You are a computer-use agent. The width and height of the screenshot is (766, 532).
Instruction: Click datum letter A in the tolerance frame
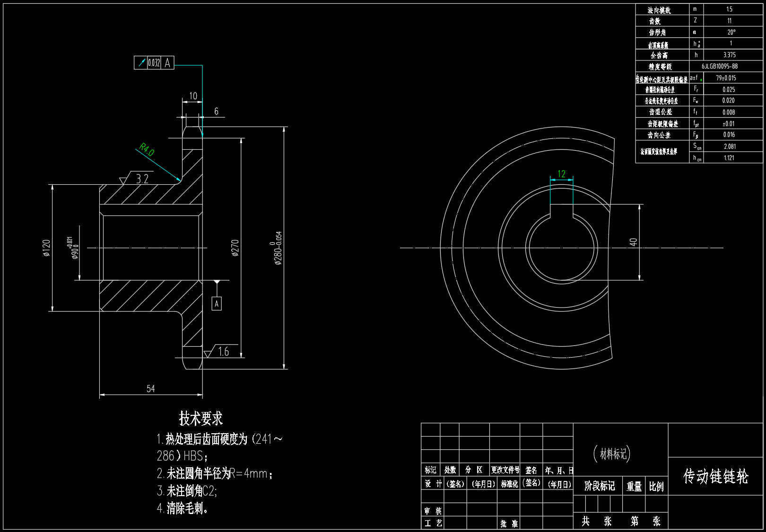click(x=167, y=63)
